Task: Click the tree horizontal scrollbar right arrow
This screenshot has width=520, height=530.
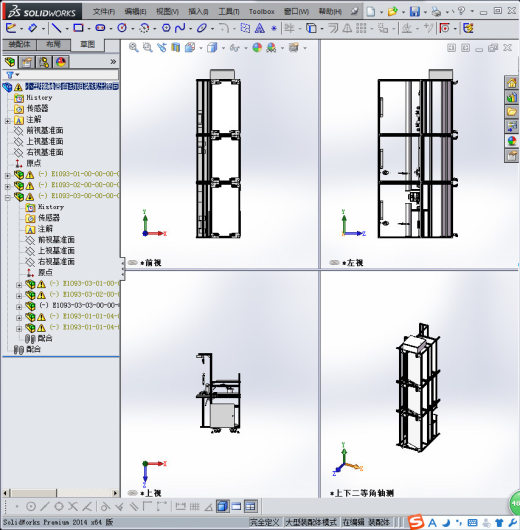Action: click(x=115, y=493)
